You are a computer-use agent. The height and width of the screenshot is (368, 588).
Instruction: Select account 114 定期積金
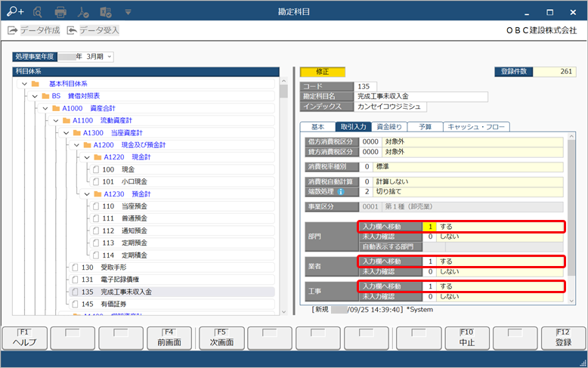[x=182, y=255]
